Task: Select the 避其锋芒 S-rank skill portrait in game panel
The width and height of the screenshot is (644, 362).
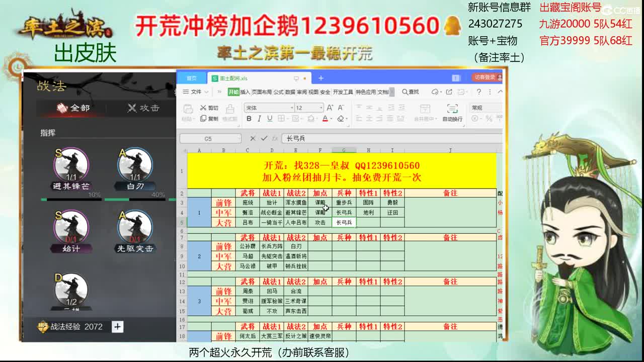Action: [x=71, y=165]
